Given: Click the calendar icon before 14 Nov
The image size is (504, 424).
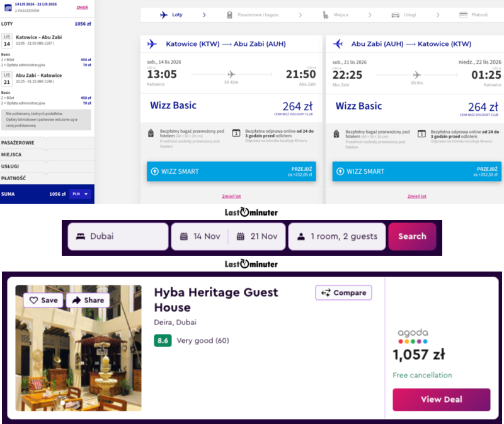Looking at the screenshot, I should click(x=184, y=236).
